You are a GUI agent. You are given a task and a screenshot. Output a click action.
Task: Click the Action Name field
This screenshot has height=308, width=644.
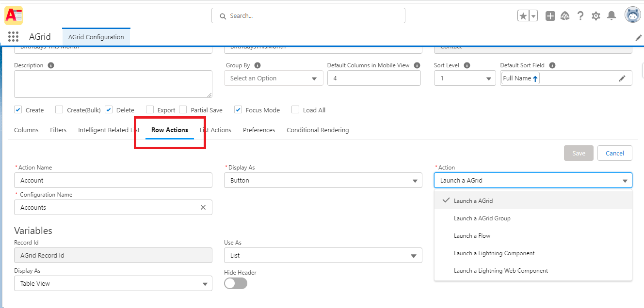(113, 180)
